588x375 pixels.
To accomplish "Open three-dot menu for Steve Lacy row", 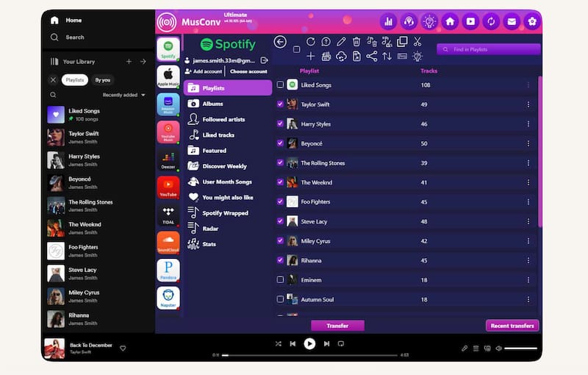I will click(528, 221).
